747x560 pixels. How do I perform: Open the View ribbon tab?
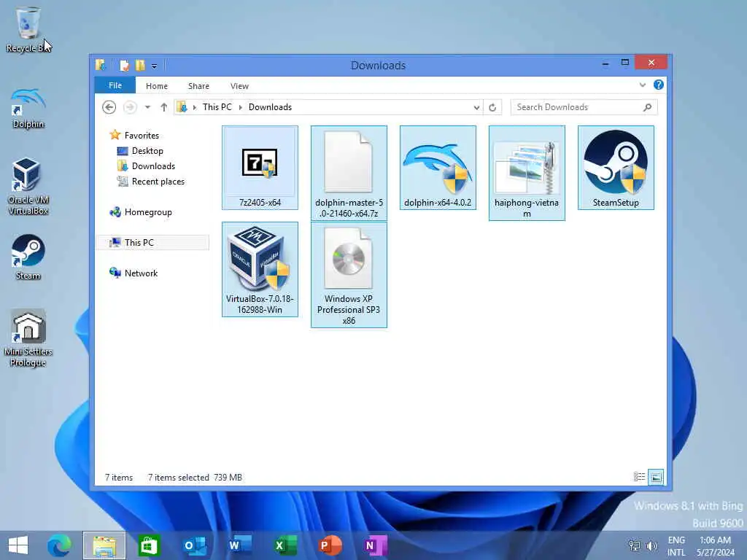point(239,86)
